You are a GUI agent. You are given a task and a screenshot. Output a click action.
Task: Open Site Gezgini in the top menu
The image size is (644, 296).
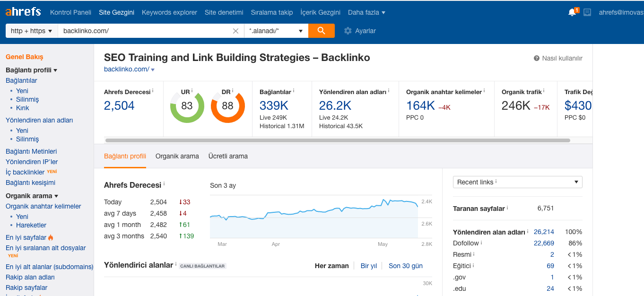click(x=116, y=12)
